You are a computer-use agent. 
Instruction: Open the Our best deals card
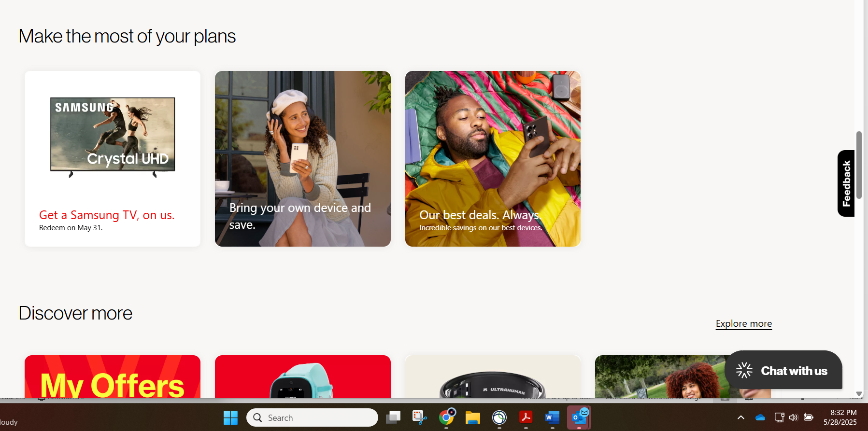pos(493,159)
